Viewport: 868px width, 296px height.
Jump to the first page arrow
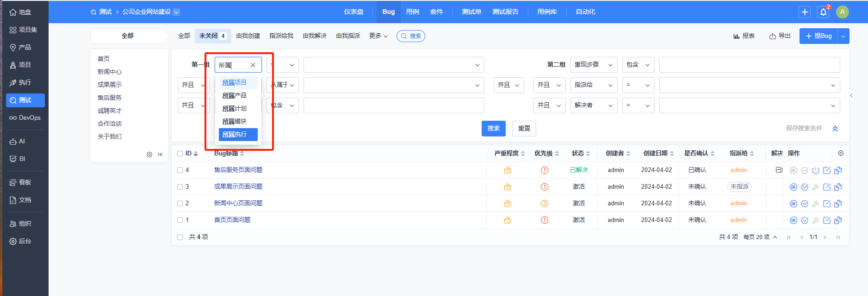[789, 237]
